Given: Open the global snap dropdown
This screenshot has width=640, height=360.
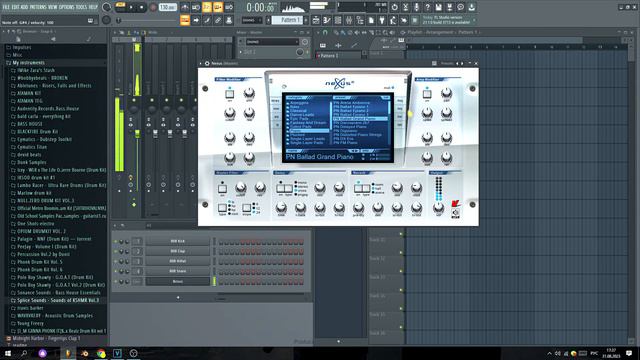Looking at the screenshot, I should pyautogui.click(x=251, y=20).
